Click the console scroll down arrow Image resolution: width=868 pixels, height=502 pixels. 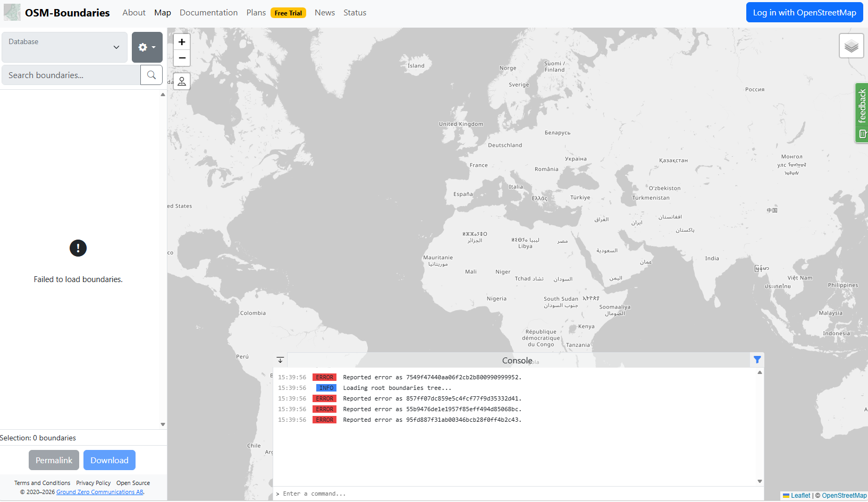(x=760, y=481)
